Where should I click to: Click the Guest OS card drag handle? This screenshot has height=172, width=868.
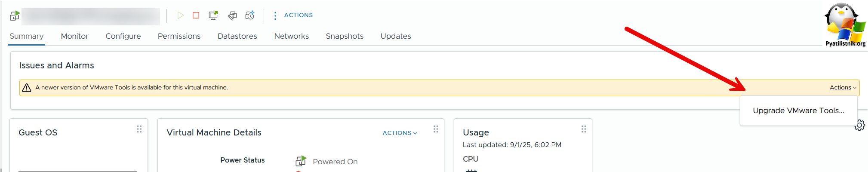139,129
